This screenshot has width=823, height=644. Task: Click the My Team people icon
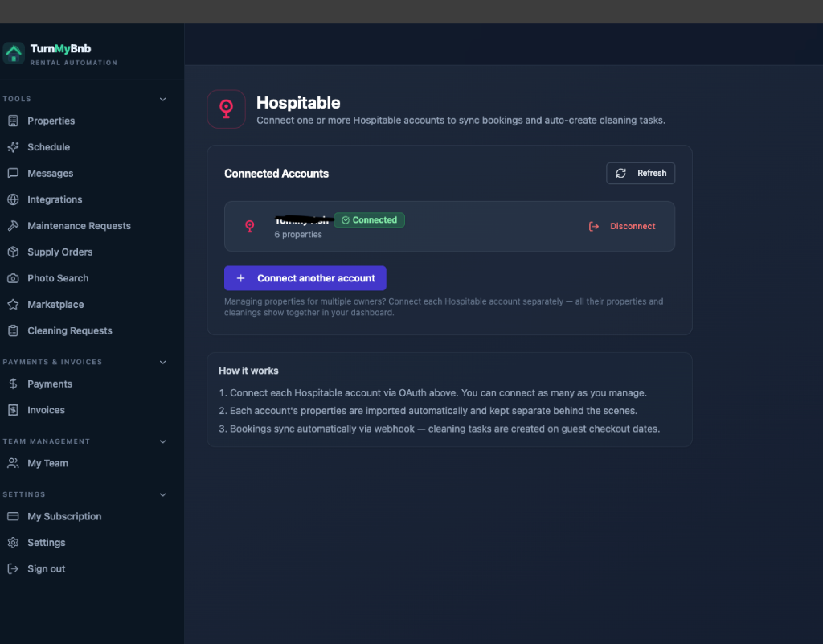click(13, 463)
